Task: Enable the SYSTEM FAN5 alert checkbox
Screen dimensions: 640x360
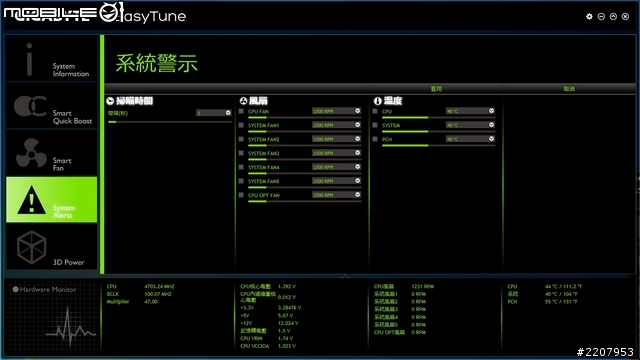Action: [241, 181]
